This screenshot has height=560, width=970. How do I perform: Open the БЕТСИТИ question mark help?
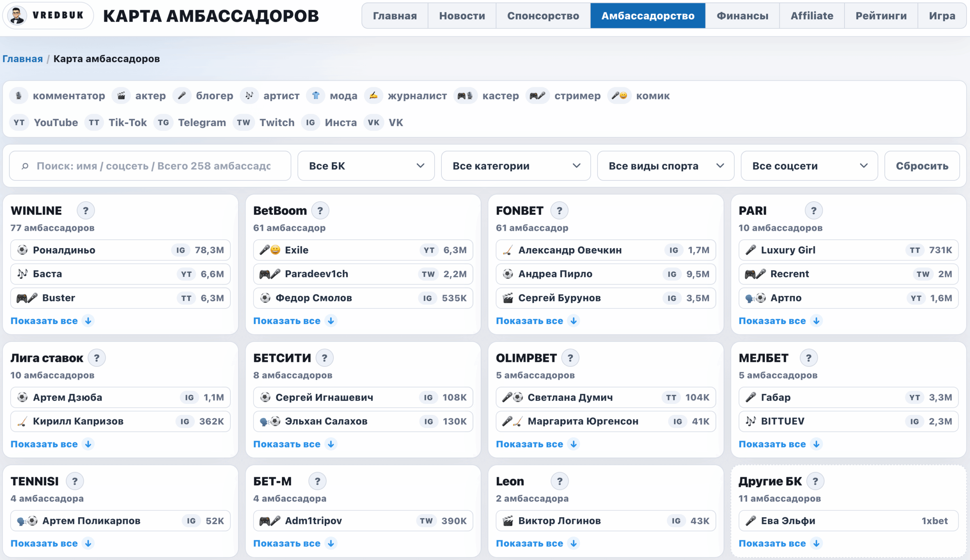click(x=325, y=358)
